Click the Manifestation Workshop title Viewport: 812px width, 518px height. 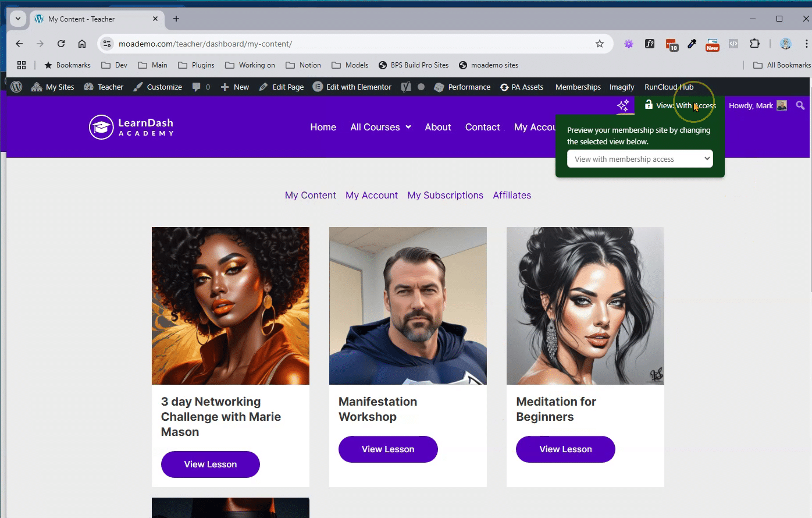tap(377, 409)
